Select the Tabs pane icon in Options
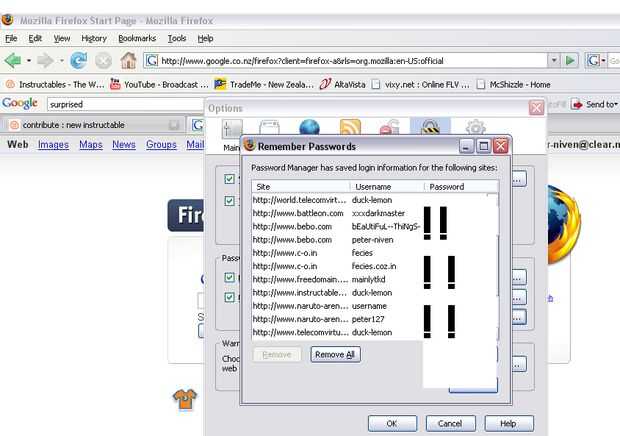 (269, 128)
